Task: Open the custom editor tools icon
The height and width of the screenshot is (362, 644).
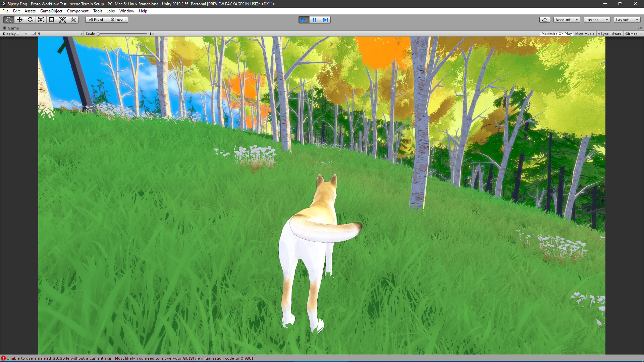Action: tap(73, 20)
